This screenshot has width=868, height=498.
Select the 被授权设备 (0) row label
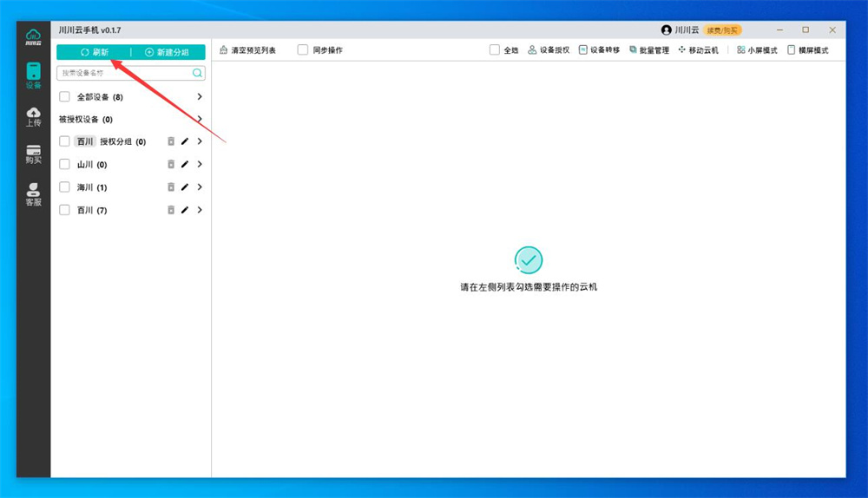point(86,120)
